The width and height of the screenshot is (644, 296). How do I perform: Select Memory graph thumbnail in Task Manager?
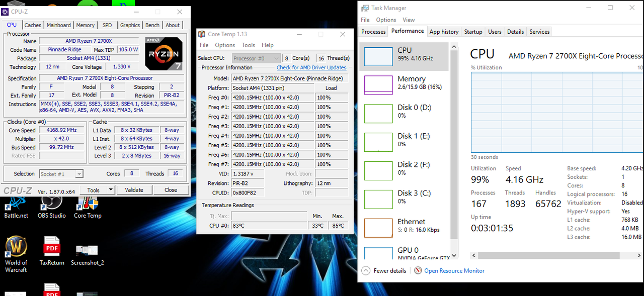pyautogui.click(x=378, y=85)
